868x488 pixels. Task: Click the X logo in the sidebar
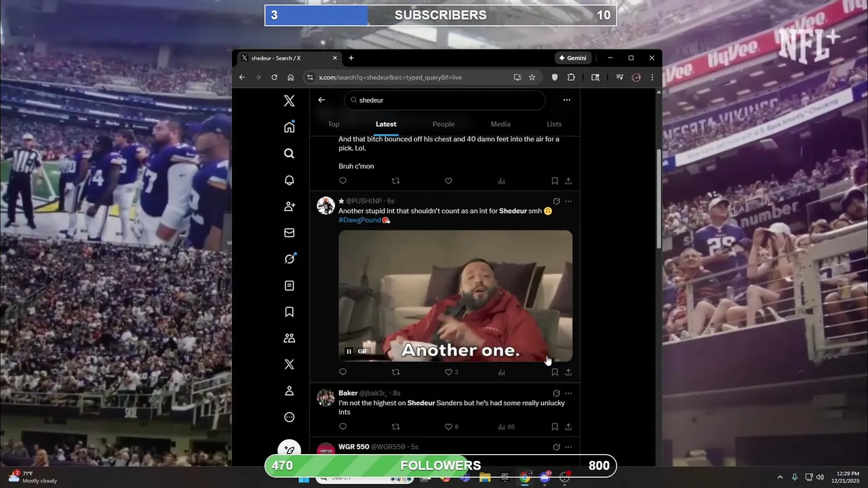289,101
